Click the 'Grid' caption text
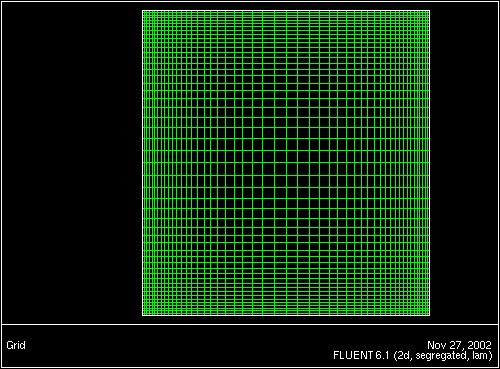The image size is (500, 369). coord(16,345)
